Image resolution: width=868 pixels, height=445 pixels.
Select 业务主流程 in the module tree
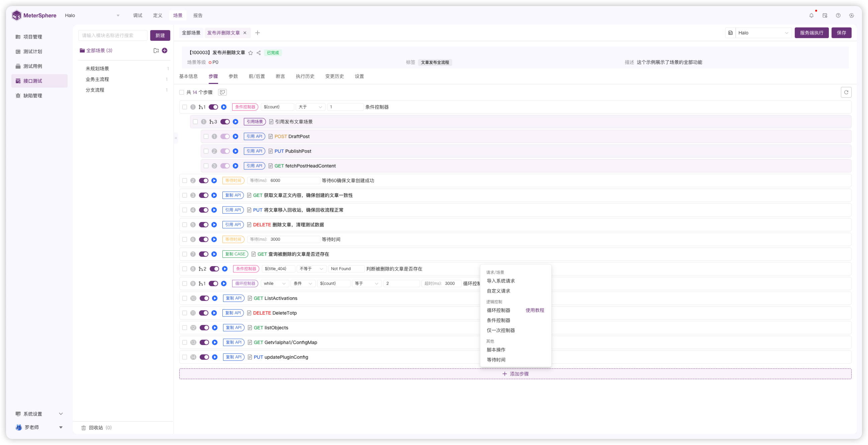pyautogui.click(x=97, y=79)
